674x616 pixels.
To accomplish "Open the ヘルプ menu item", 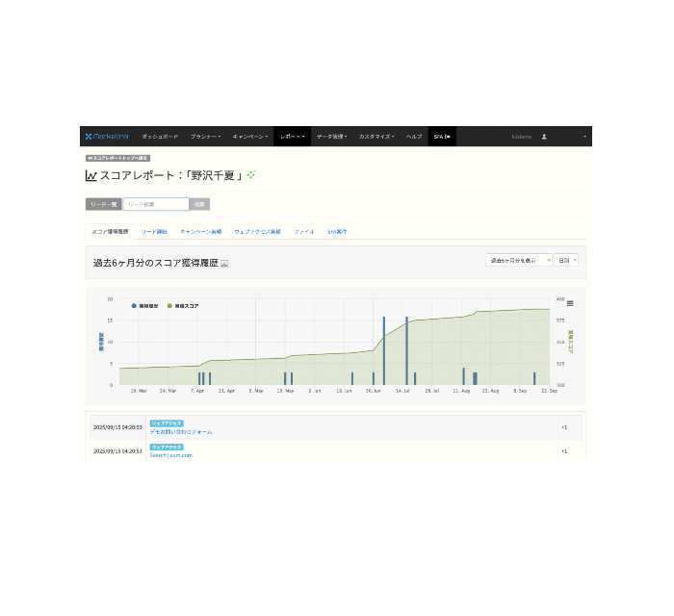I will pyautogui.click(x=414, y=137).
